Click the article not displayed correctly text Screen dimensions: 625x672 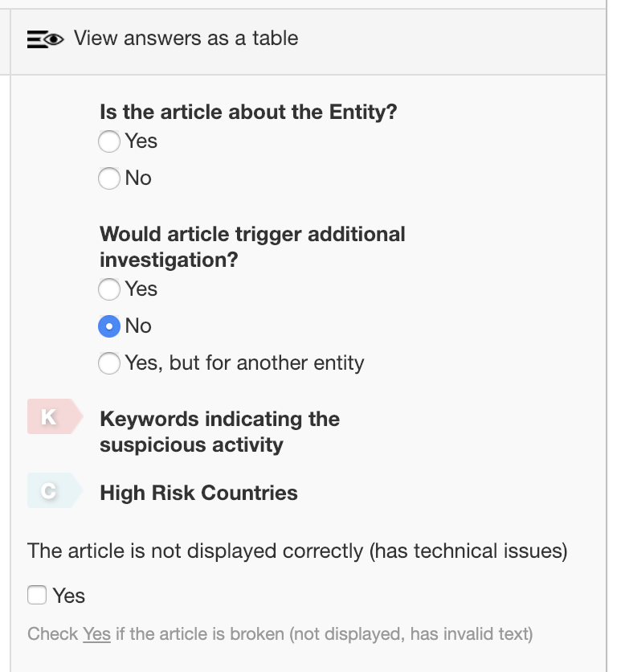tap(297, 551)
